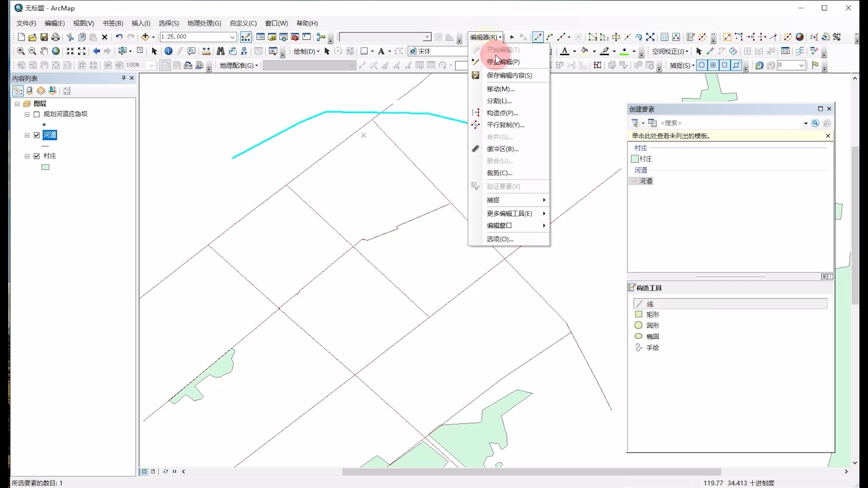
Task: Choose 停止编辑 from the editor menu
Action: tap(503, 62)
